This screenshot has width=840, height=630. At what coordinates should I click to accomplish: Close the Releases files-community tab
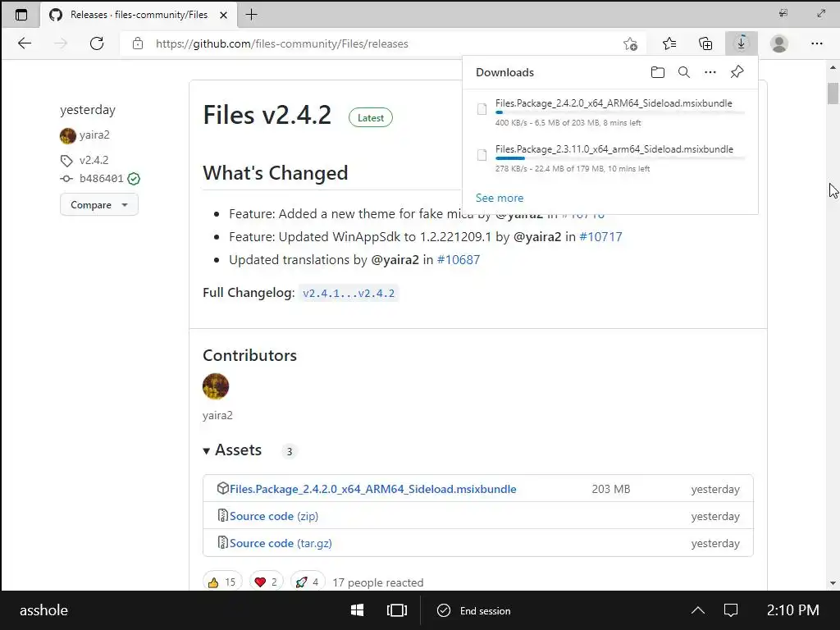coord(223,15)
